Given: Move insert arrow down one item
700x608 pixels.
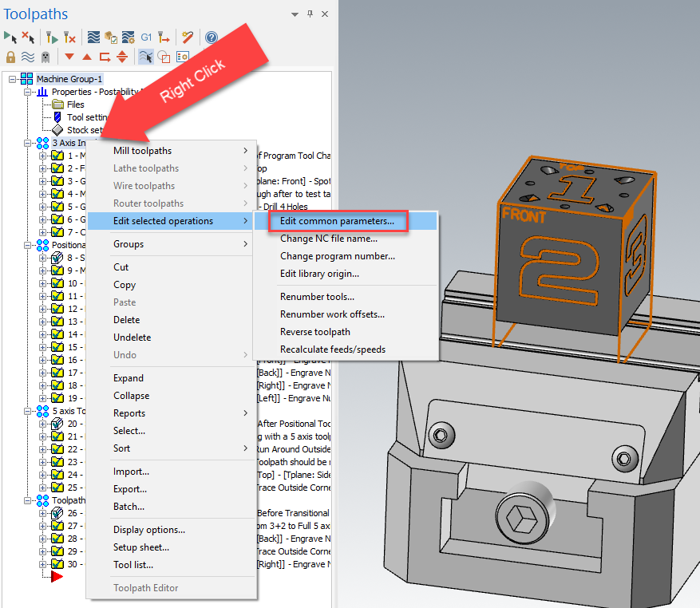Looking at the screenshot, I should (x=69, y=57).
